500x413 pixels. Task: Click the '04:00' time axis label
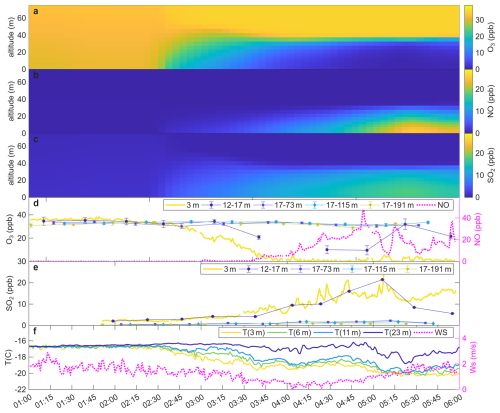pyautogui.click(x=281, y=401)
